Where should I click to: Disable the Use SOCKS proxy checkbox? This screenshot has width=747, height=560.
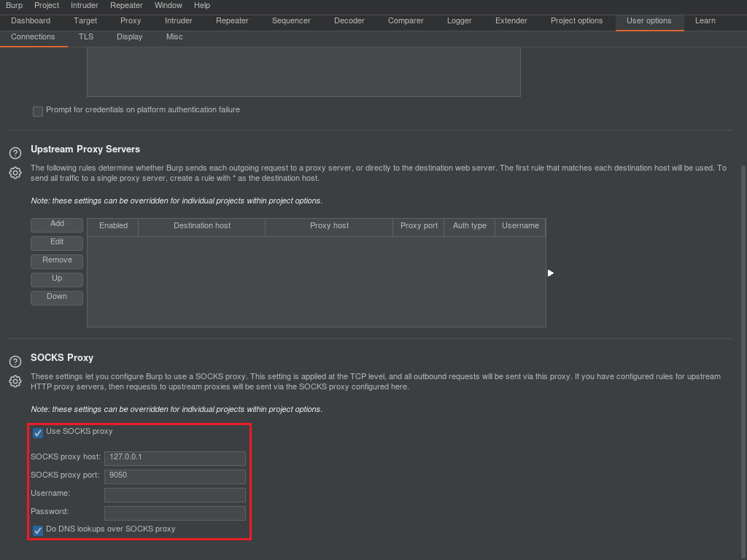pos(37,432)
